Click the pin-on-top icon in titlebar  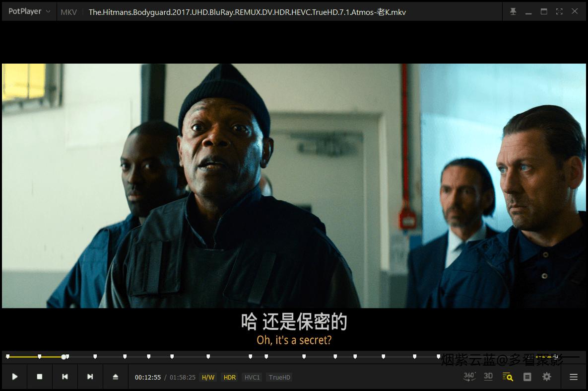[x=513, y=11]
